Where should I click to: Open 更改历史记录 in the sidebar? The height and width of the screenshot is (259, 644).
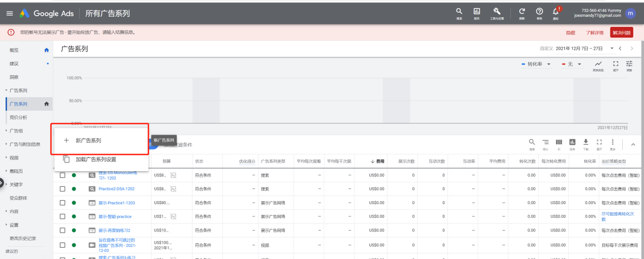point(23,238)
